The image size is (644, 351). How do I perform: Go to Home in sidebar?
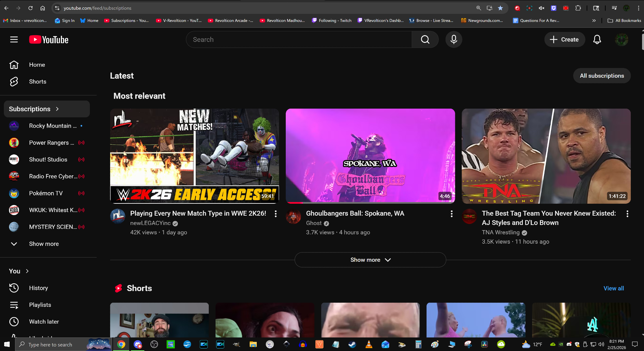point(37,65)
